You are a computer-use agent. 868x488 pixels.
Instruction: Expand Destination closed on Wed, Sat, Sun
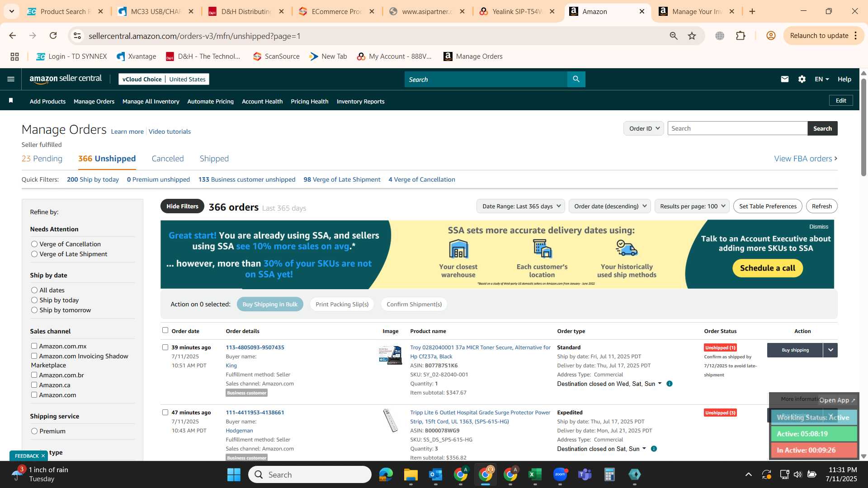(x=609, y=384)
